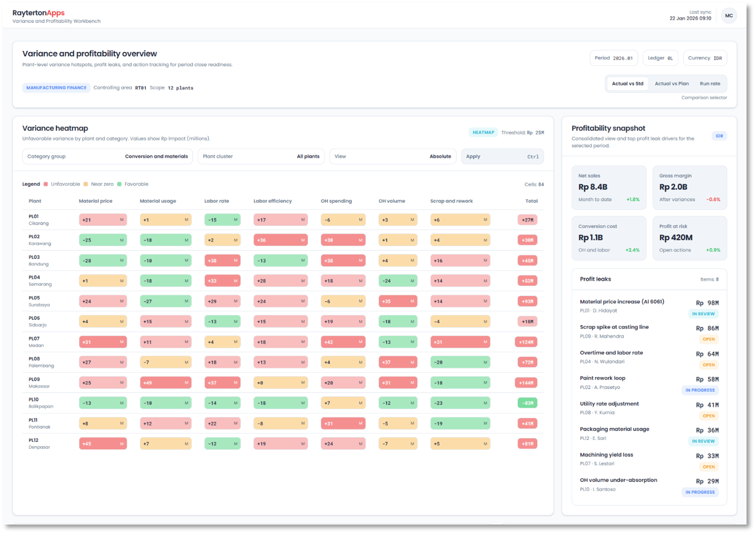Select PL07 Medan total +124M cell
Image resolution: width=756 pixels, height=534 pixels.
(527, 342)
